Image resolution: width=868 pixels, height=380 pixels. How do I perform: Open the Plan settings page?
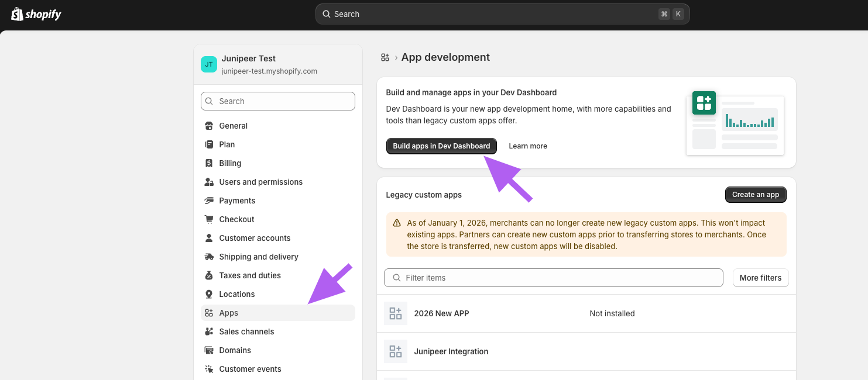[278, 144]
